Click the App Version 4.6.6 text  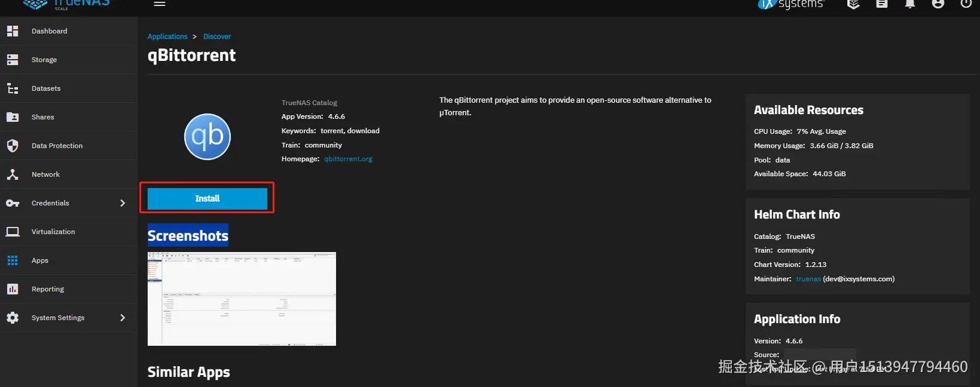tap(313, 116)
